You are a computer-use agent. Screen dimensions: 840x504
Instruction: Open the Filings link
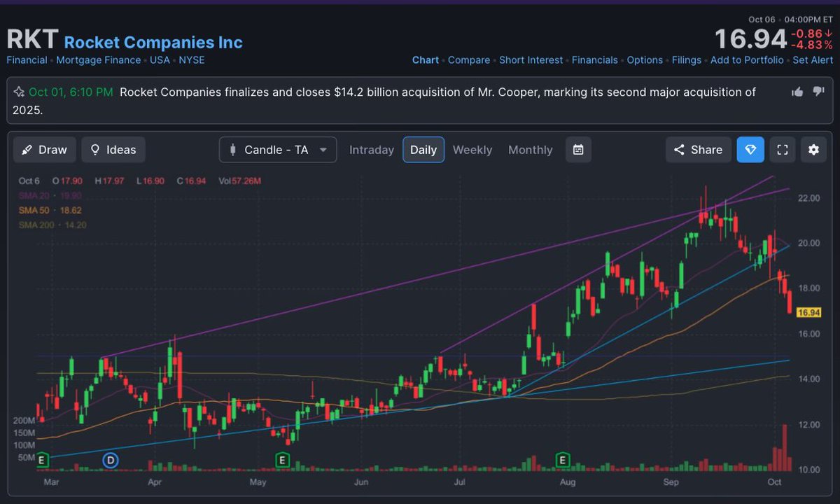click(687, 60)
